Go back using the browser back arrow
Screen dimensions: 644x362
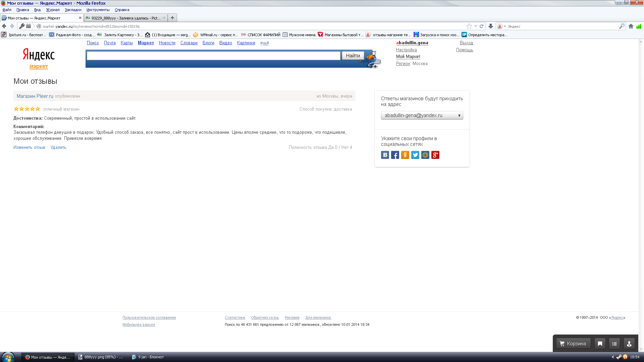click(4, 26)
